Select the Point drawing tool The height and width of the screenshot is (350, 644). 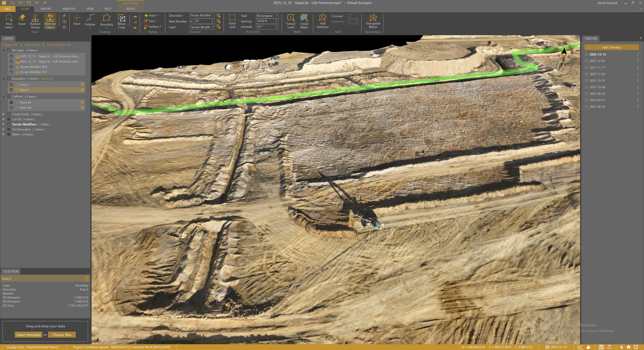click(x=77, y=20)
